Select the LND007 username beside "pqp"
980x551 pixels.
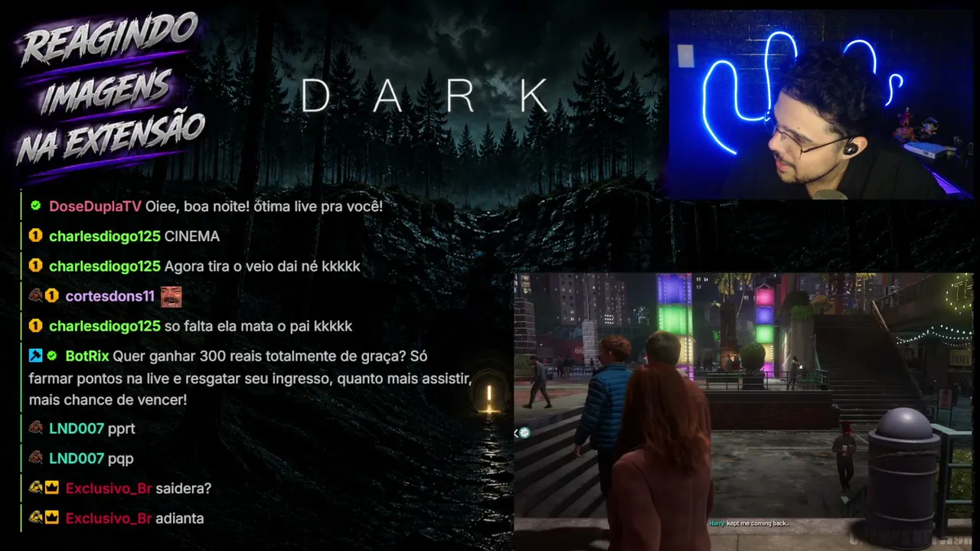coord(77,458)
